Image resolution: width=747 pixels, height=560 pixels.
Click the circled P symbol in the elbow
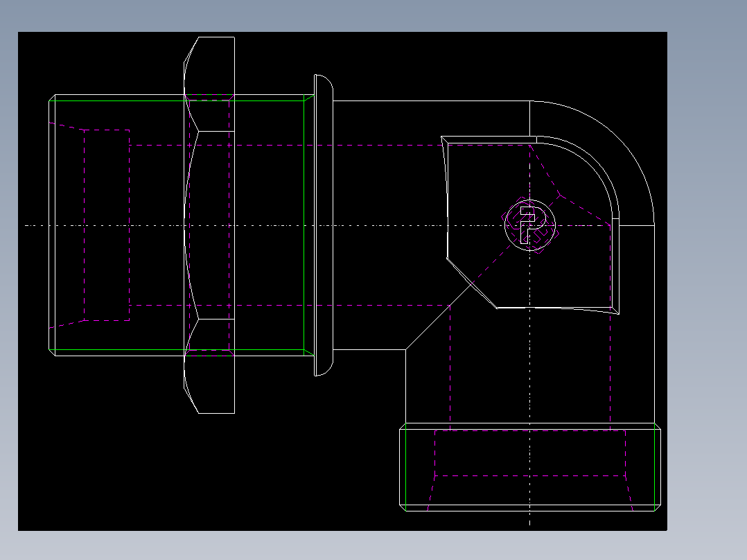(529, 225)
